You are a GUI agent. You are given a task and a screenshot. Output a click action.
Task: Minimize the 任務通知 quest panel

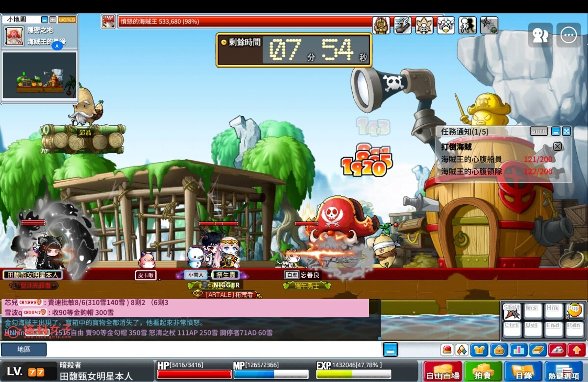[556, 131]
